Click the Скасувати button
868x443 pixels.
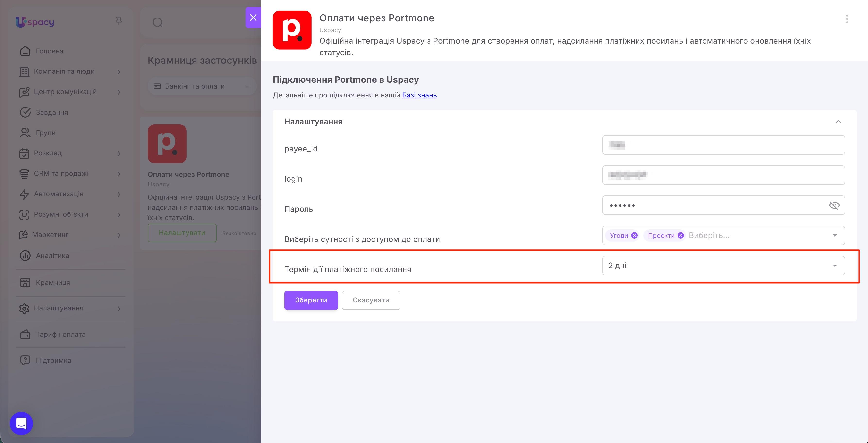tap(371, 300)
